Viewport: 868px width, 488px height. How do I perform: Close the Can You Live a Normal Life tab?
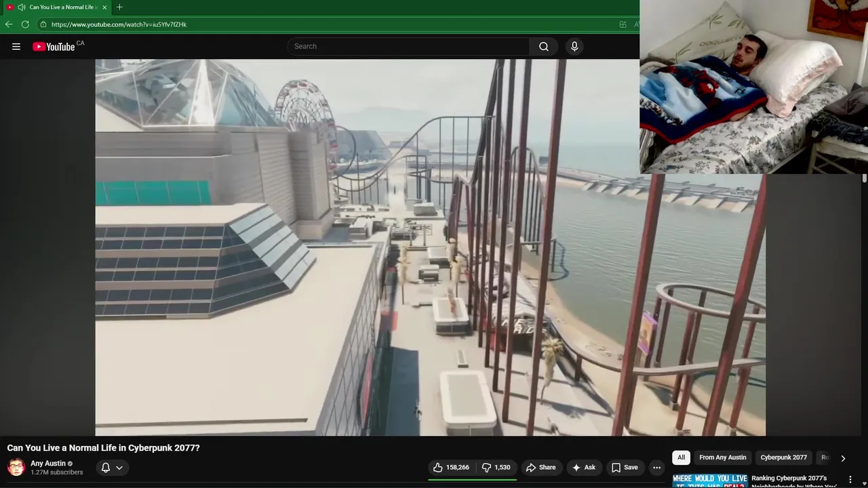click(104, 7)
